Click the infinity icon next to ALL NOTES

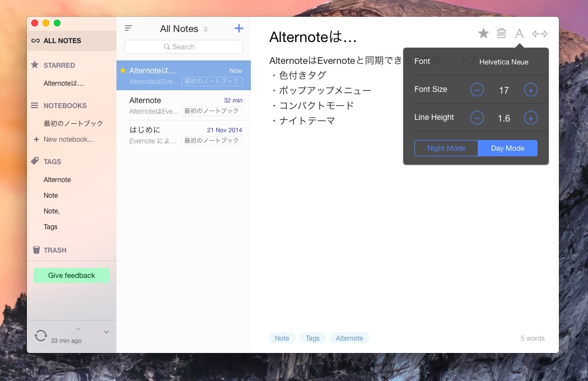(36, 40)
